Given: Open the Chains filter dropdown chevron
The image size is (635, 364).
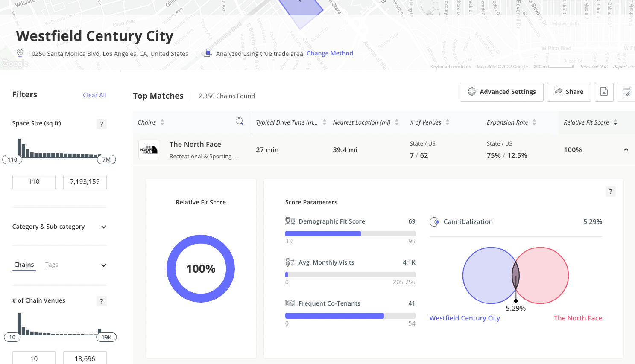Looking at the screenshot, I should pyautogui.click(x=103, y=265).
